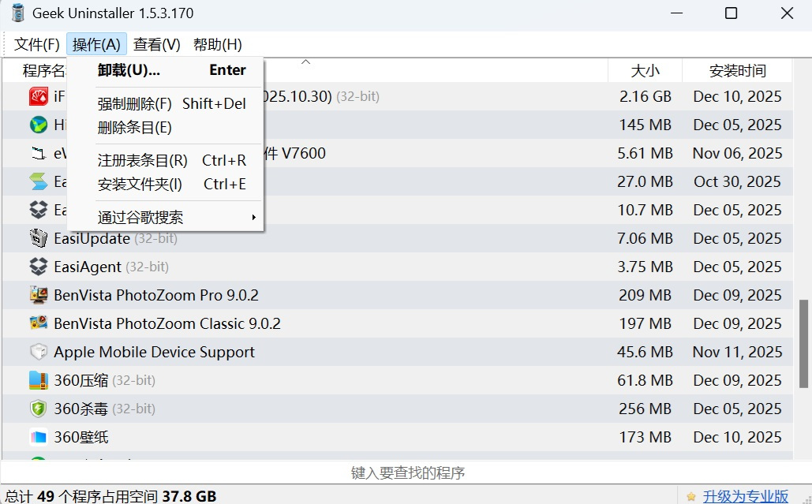
Task: Sort the list by 安装时间 column
Action: [x=738, y=70]
